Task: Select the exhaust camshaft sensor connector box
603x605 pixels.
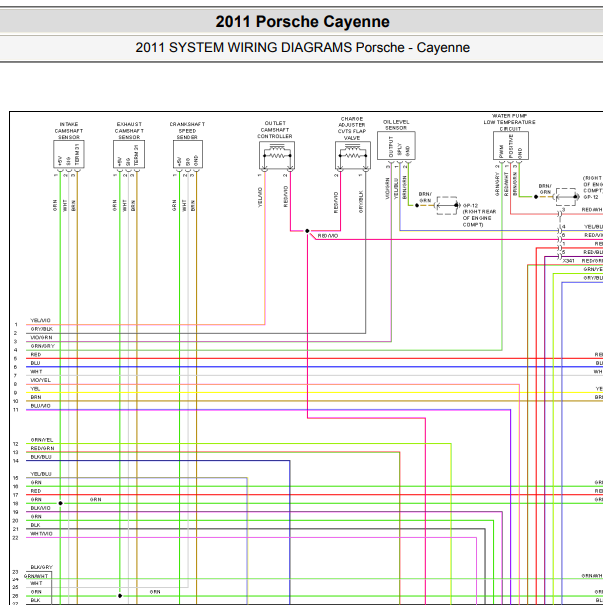Action: coord(129,154)
